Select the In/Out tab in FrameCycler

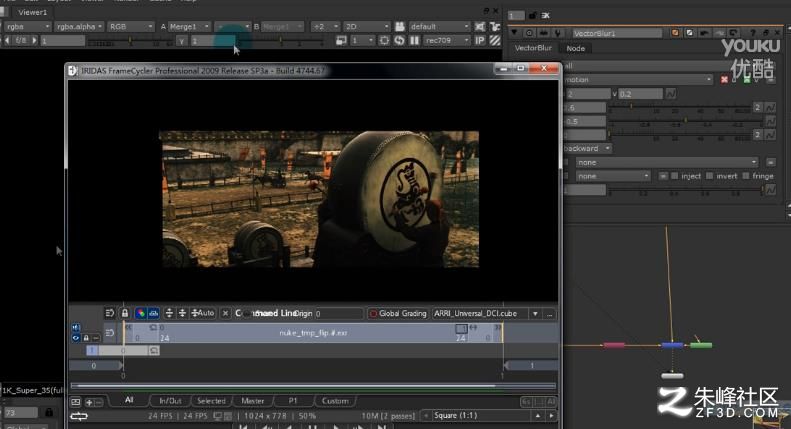(x=170, y=401)
